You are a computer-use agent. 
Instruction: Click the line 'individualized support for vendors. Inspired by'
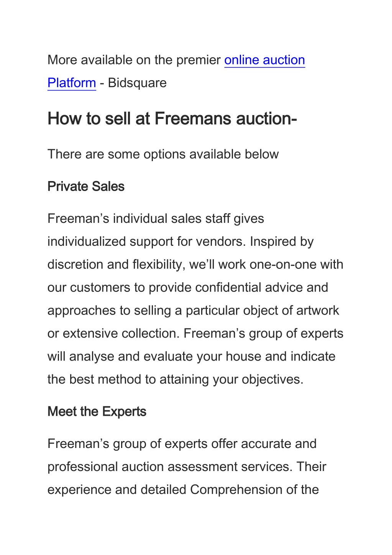[x=180, y=242]
